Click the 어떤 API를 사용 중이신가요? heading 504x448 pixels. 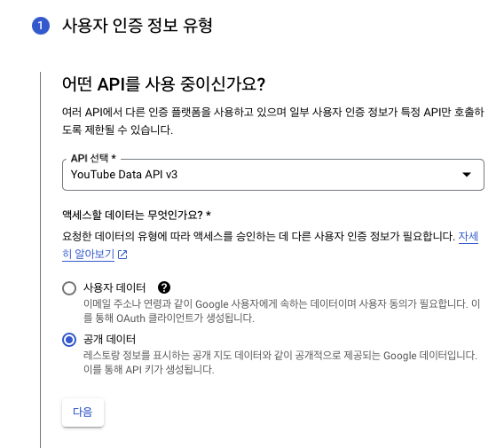[163, 84]
